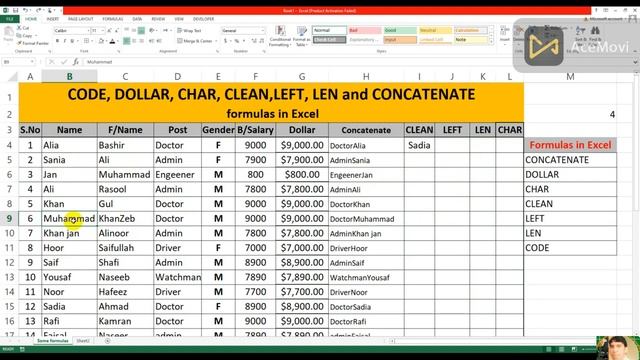Open Sort & Filter menu

[580, 35]
